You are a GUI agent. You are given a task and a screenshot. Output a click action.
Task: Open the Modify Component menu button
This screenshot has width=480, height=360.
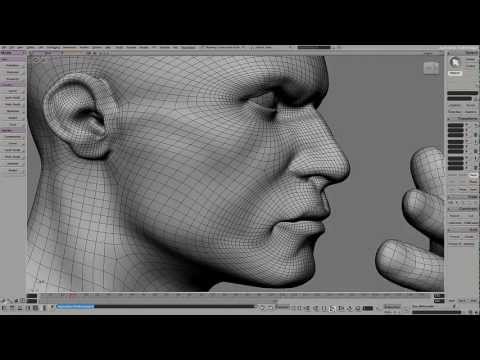pos(13,137)
